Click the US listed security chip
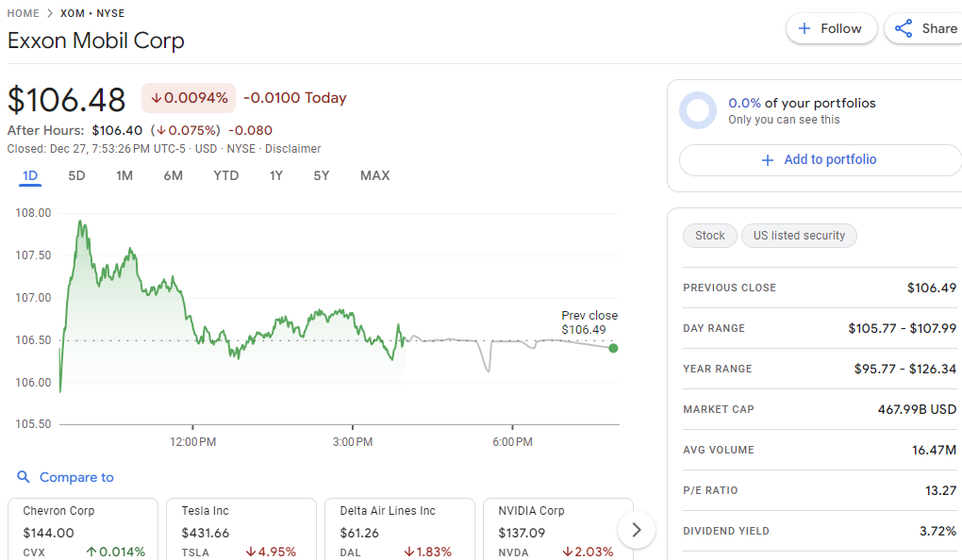962x560 pixels. [799, 236]
